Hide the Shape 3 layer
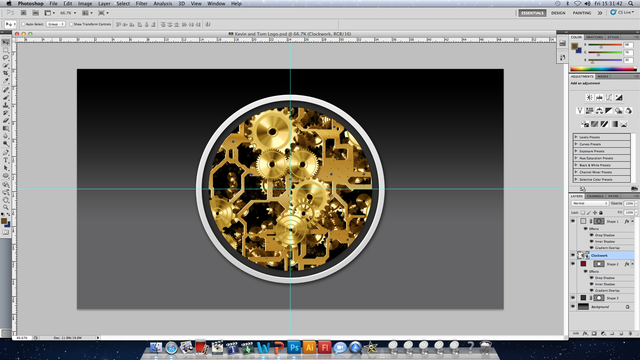 573,298
